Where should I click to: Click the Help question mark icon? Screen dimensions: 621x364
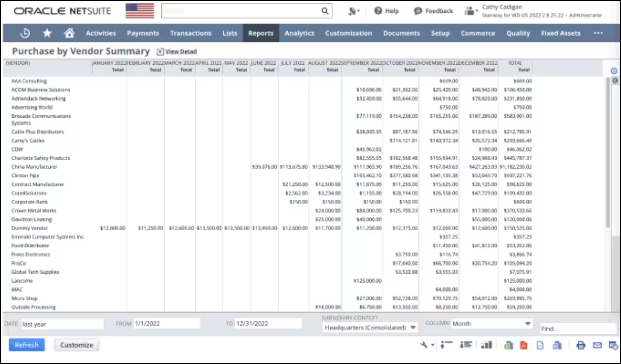(x=378, y=11)
